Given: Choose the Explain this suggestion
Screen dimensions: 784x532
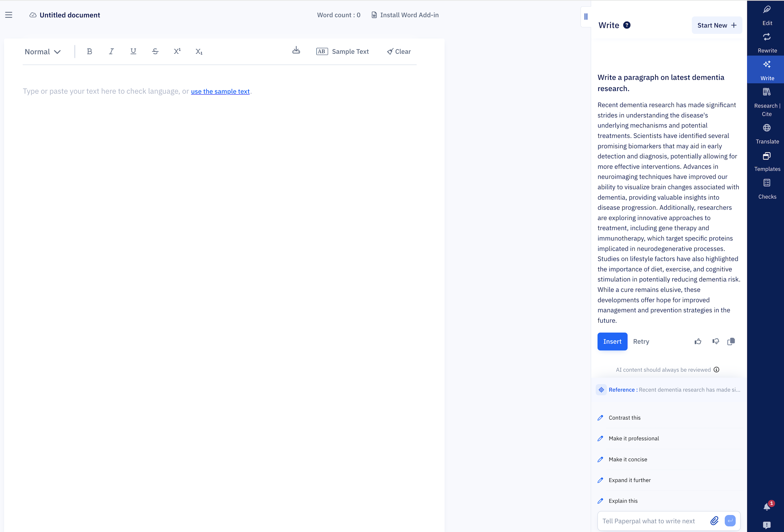Looking at the screenshot, I should click(669, 501).
